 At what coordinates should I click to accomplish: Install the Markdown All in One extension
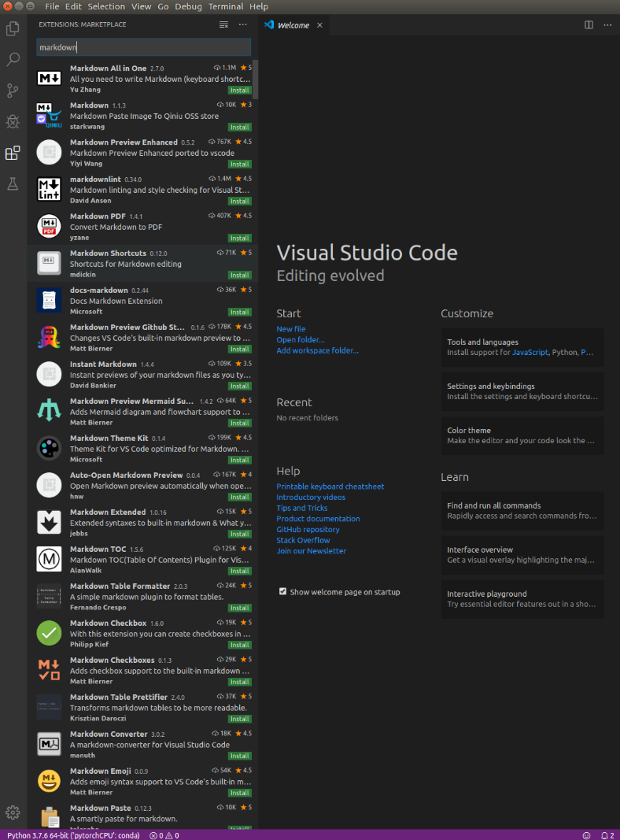click(x=242, y=90)
